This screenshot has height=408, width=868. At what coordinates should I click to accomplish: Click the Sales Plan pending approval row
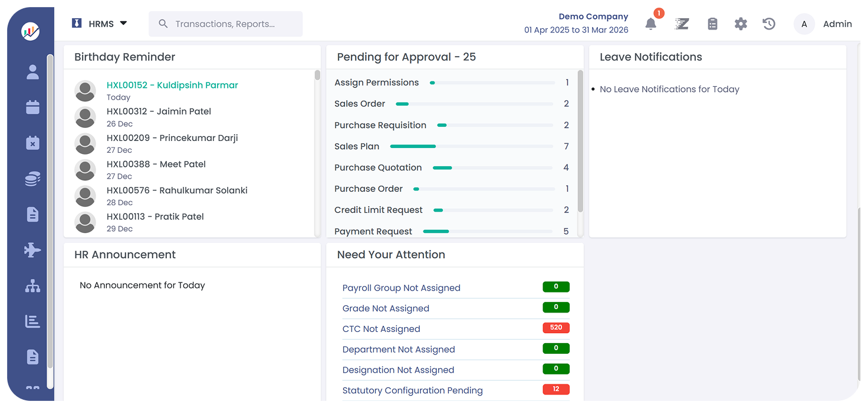pos(357,146)
